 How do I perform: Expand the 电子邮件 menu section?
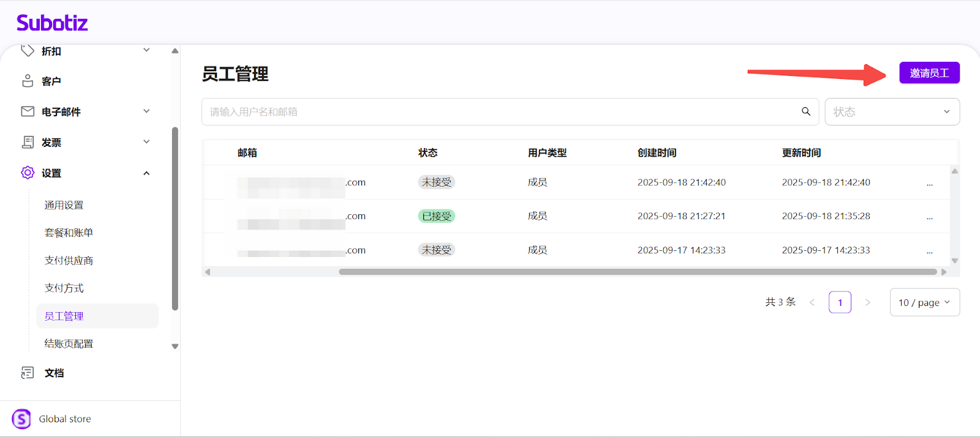click(x=146, y=111)
